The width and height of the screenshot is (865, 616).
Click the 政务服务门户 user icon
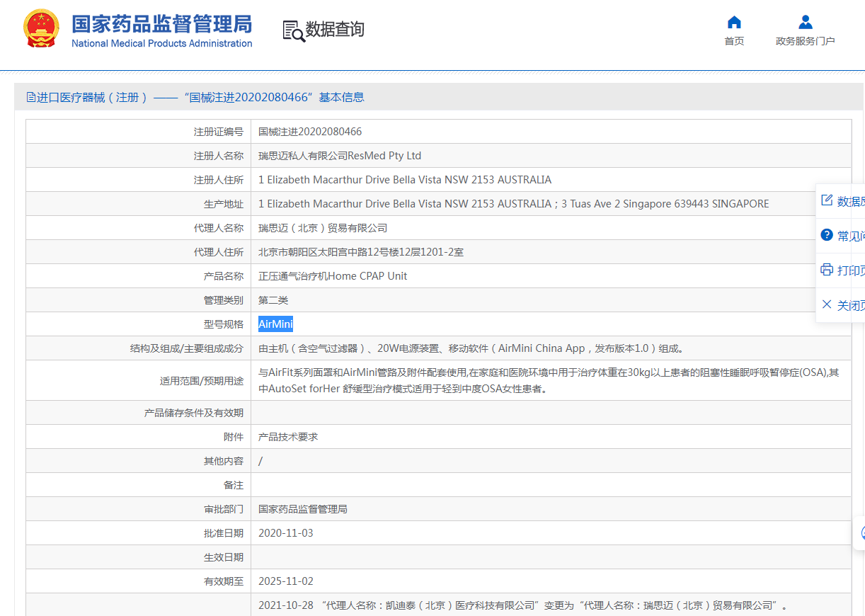(805, 22)
